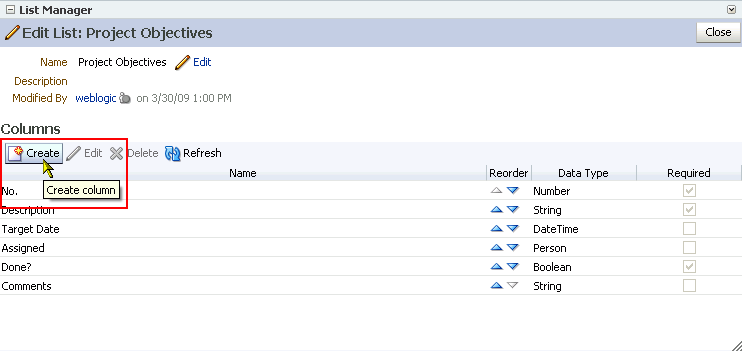Move the Comments column up
Screen dimensions: 742x362
(x=496, y=285)
